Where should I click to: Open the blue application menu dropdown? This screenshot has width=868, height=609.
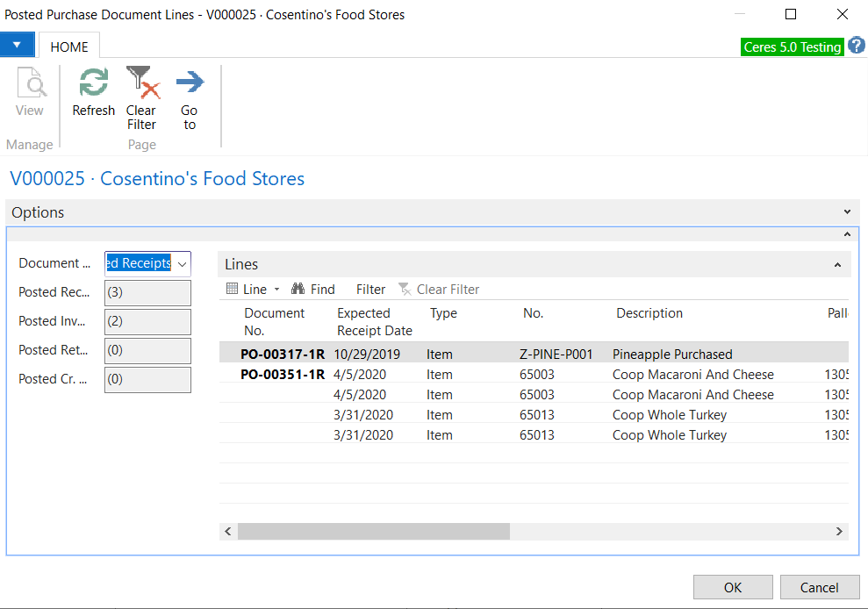17,44
